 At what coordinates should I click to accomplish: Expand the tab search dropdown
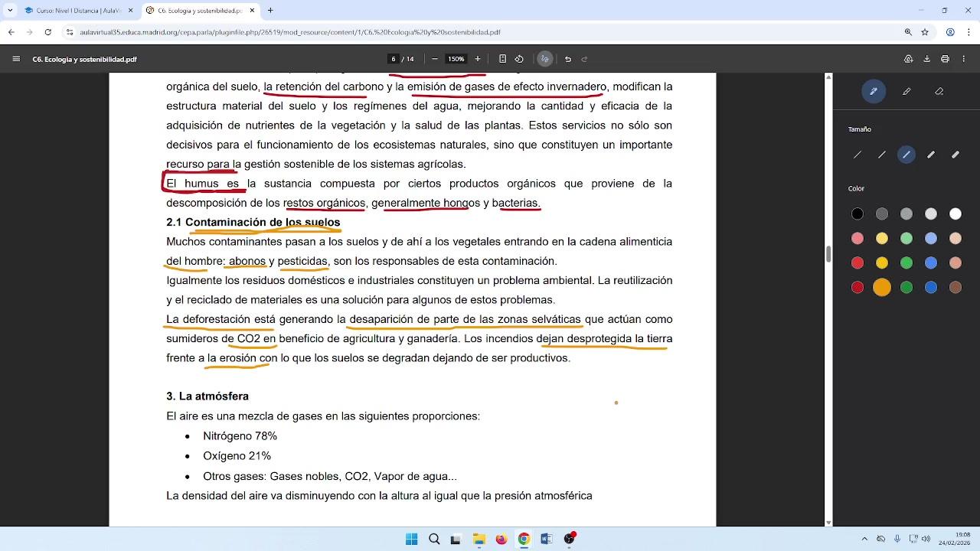click(x=9, y=11)
